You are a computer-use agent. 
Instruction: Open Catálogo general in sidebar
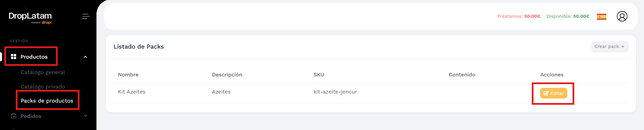43,72
